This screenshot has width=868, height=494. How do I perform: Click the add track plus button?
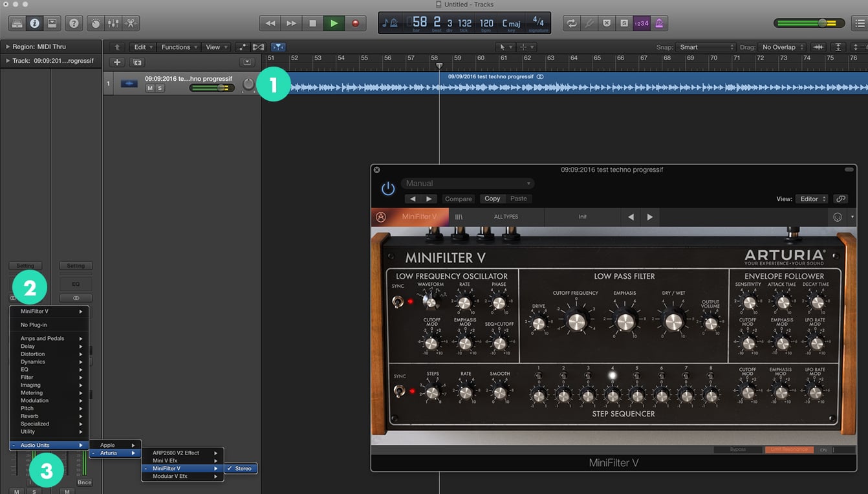[x=117, y=62]
